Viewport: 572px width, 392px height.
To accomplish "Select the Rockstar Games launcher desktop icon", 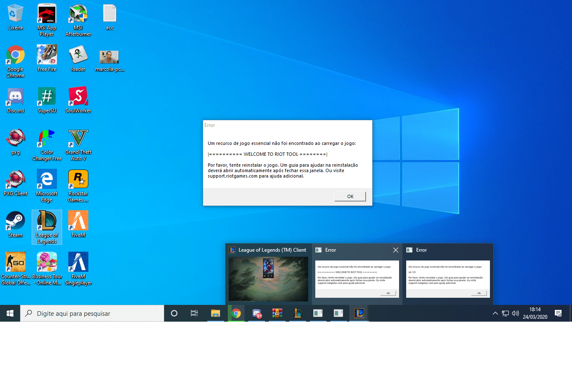I will tap(78, 186).
